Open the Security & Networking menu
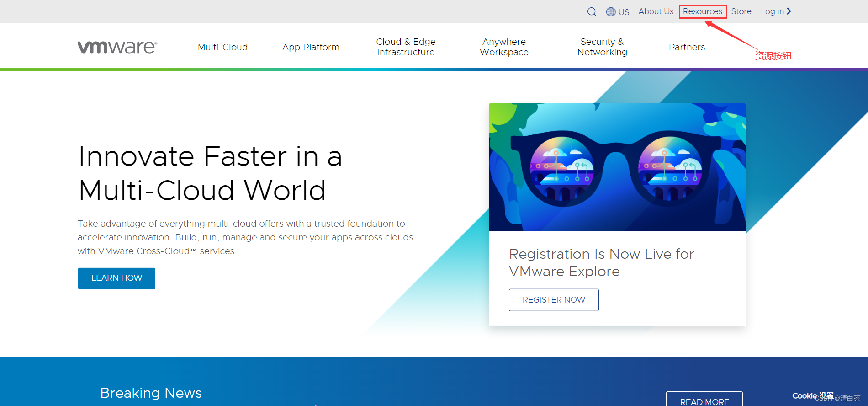 click(x=602, y=47)
